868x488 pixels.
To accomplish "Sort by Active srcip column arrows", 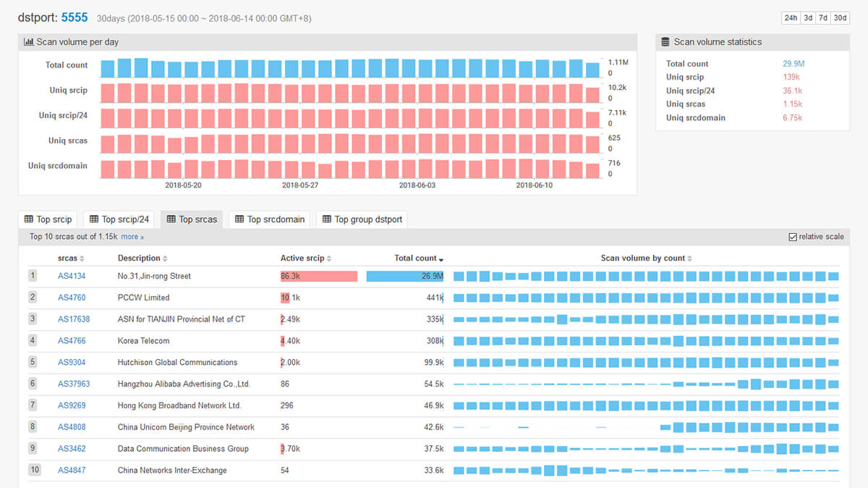I will coord(329,258).
